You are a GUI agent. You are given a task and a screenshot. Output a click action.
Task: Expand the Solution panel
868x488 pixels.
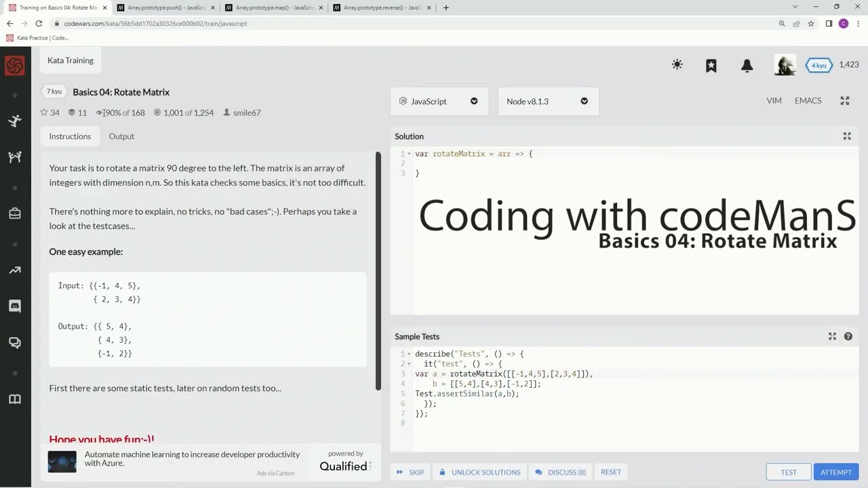[x=847, y=136]
